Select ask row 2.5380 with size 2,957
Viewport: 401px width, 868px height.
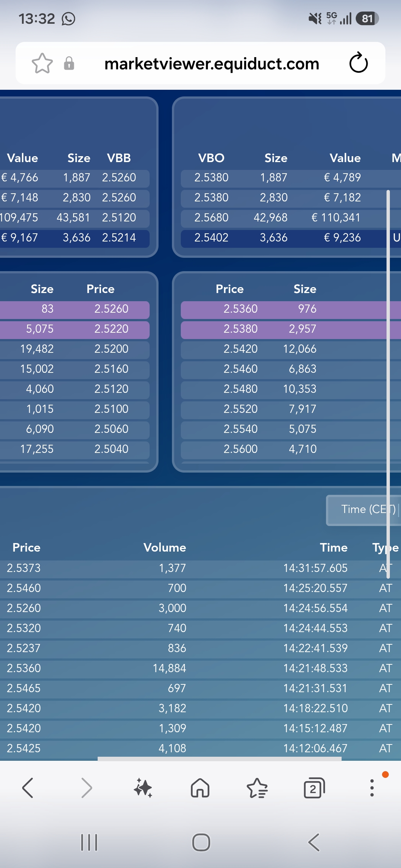(x=291, y=329)
